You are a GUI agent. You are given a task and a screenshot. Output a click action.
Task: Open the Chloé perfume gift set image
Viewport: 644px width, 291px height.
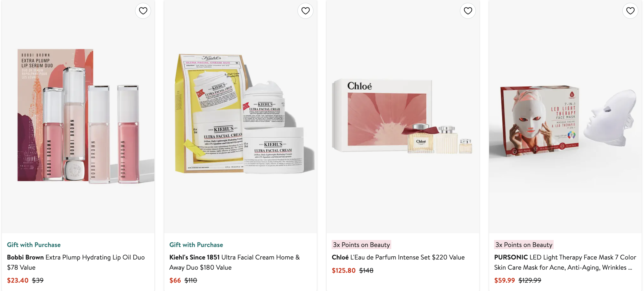(403, 116)
